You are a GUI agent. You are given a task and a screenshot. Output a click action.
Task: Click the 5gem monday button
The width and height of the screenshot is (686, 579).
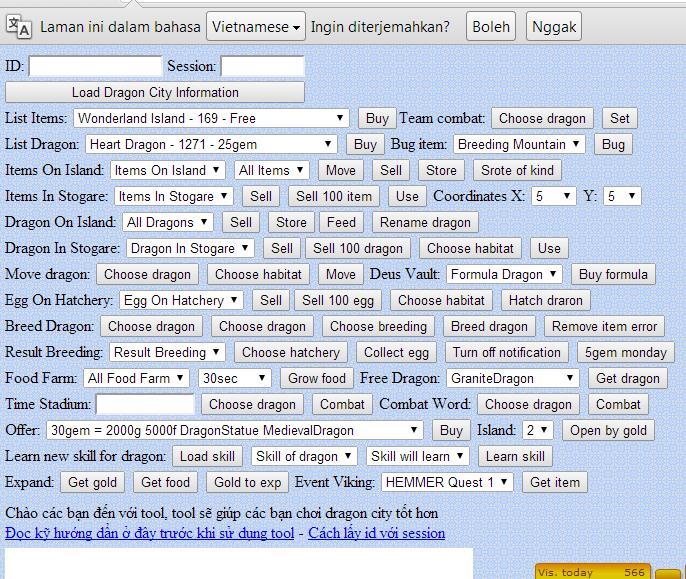coord(626,352)
